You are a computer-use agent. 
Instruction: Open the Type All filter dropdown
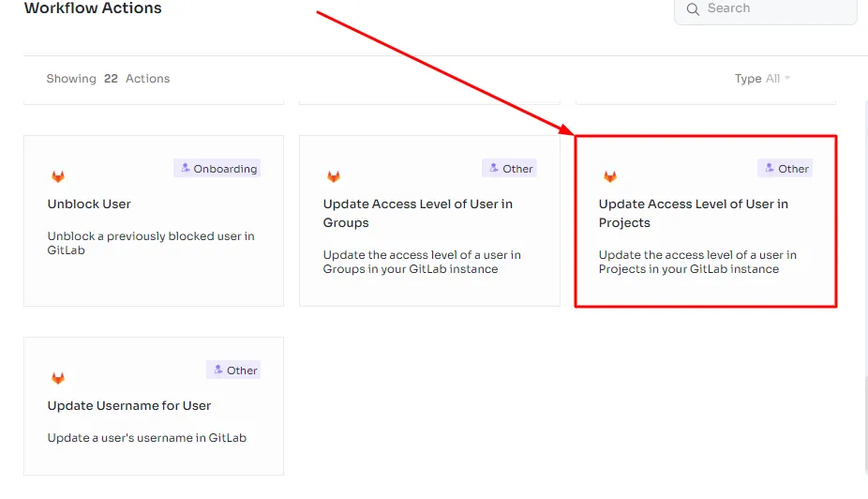[762, 79]
